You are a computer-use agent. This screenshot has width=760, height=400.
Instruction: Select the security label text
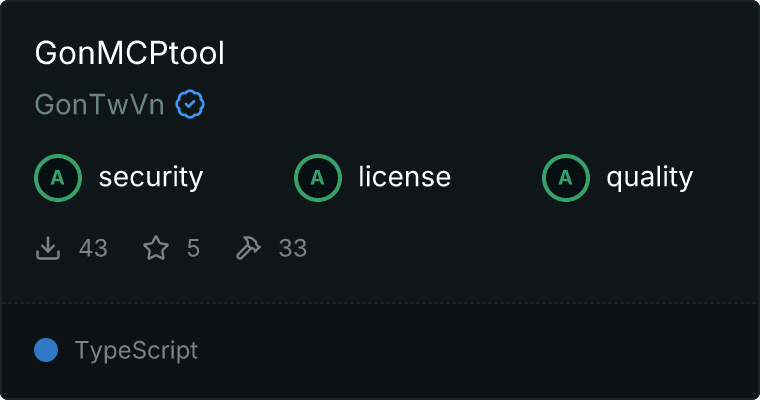pos(151,177)
